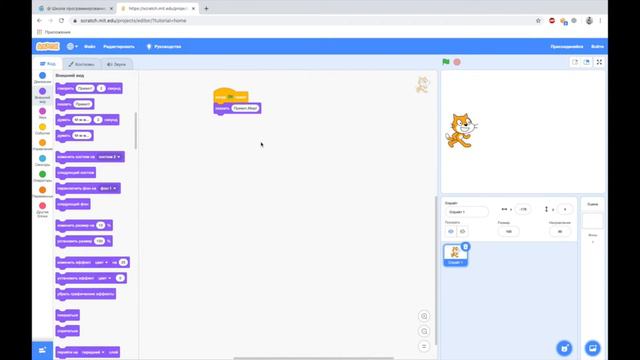Open the Choose a Sprite button
640x360 pixels.
point(564,348)
